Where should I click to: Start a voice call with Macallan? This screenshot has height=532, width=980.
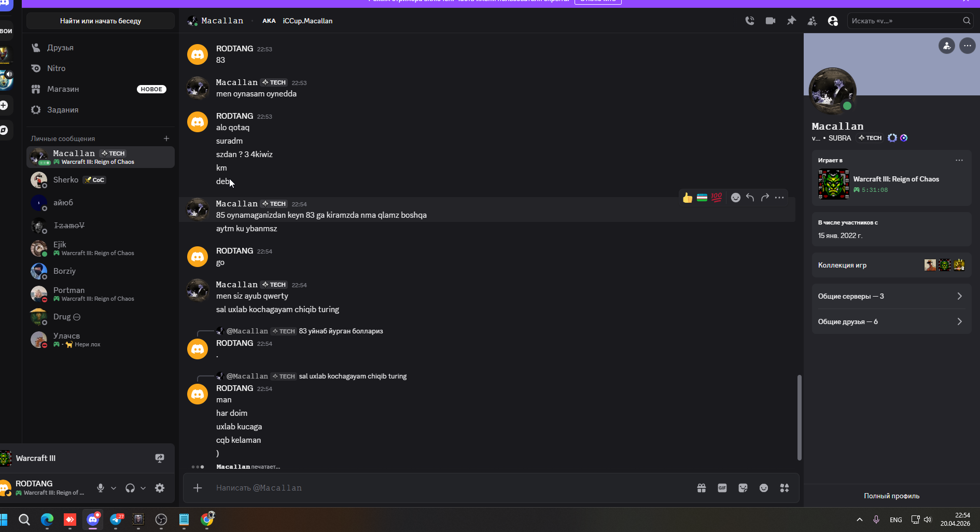[x=750, y=21]
